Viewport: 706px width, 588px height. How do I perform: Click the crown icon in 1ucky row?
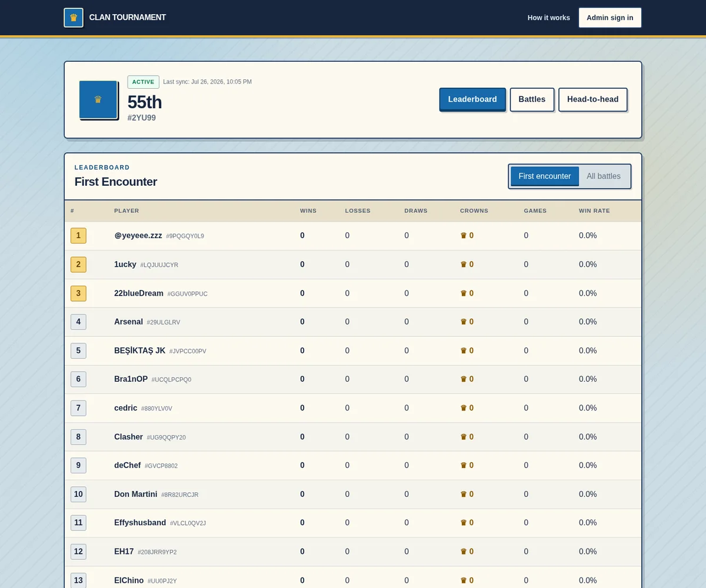click(x=464, y=265)
